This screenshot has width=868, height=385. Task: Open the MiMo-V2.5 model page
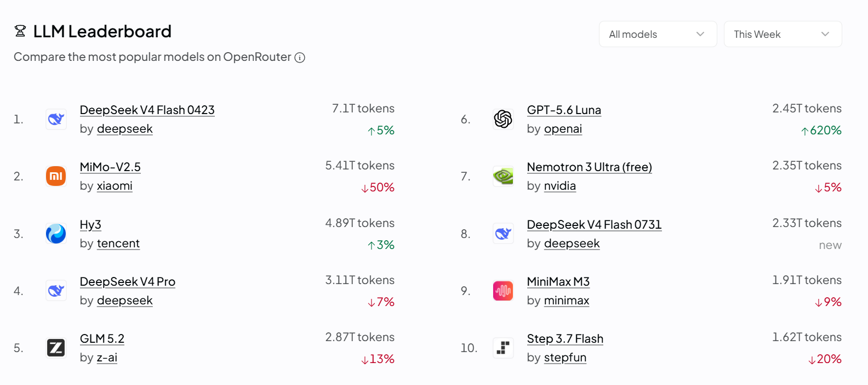click(110, 167)
